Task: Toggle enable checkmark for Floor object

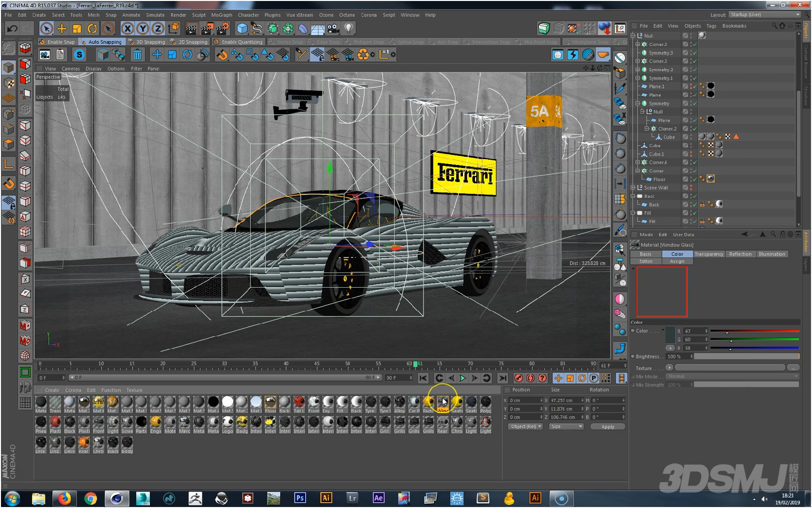Action: pyautogui.click(x=695, y=180)
